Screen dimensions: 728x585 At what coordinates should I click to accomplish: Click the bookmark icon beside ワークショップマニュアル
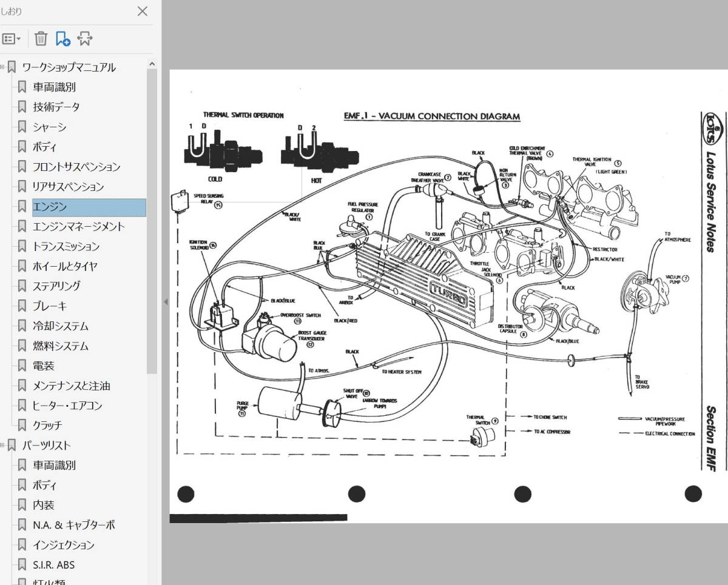12,67
